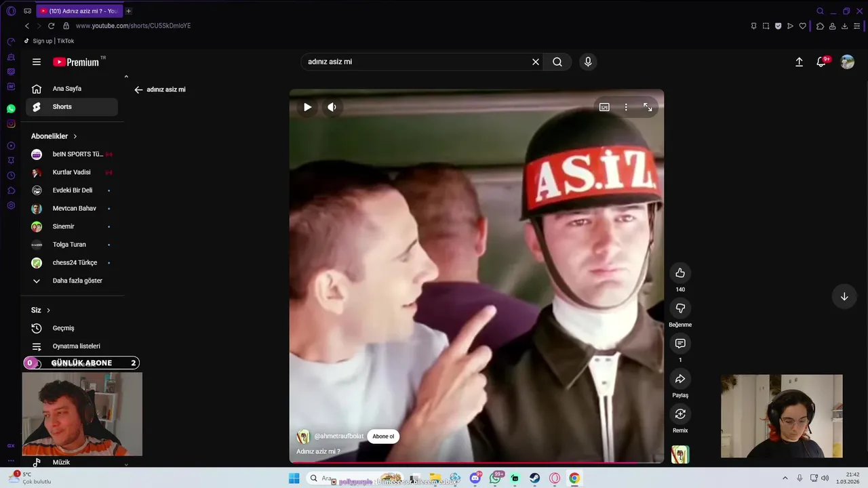Add page to Opera bookmarks heart

(x=803, y=26)
